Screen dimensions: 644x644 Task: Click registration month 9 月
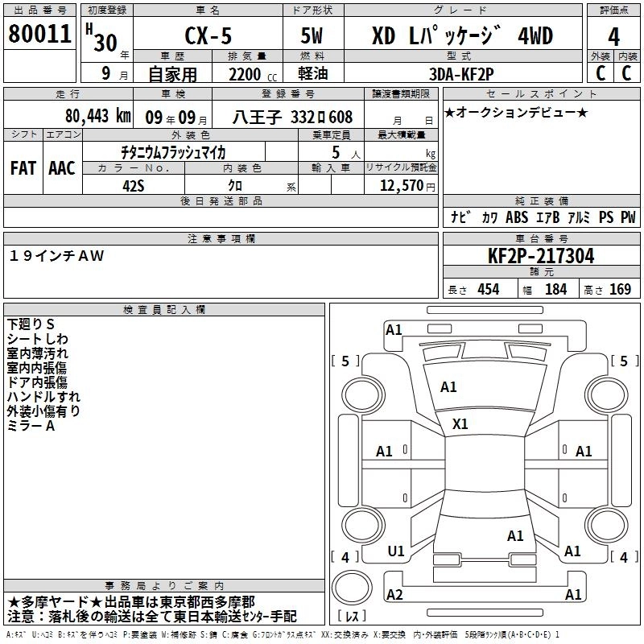tap(114, 73)
